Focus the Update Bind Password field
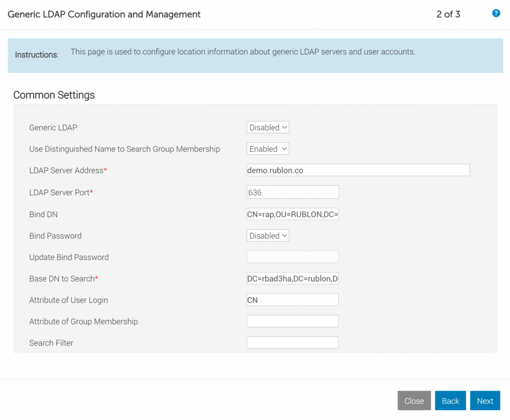 (x=292, y=256)
